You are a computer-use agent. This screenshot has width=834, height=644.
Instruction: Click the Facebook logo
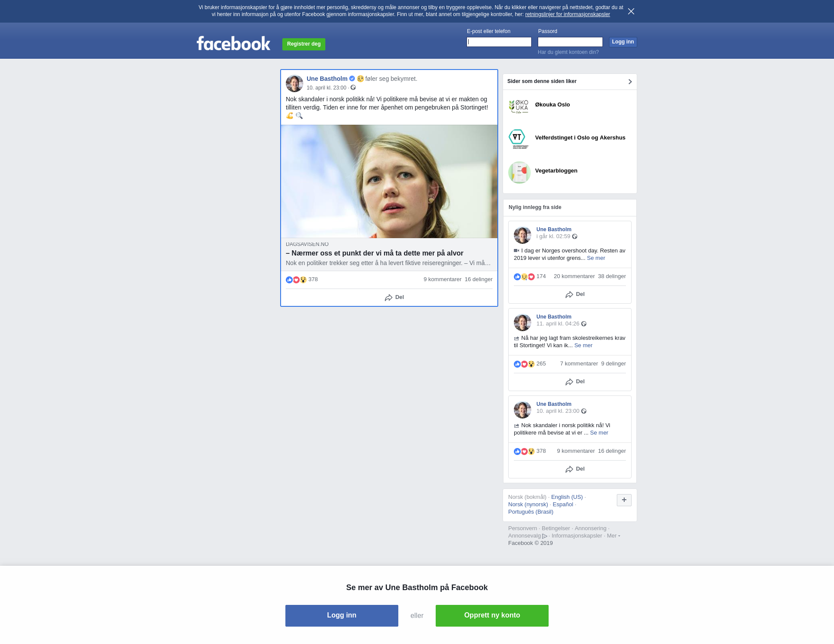(233, 43)
